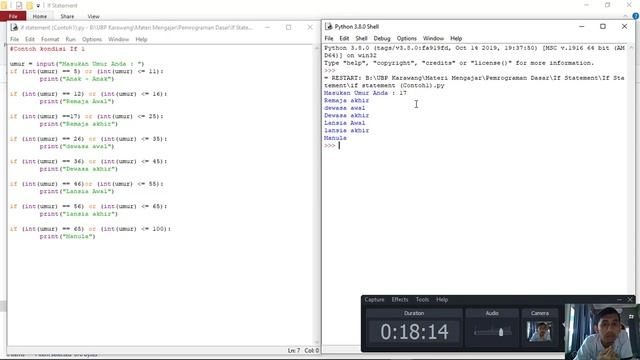Click the print("Remaja Awal") line
This screenshot has width=640, height=360.
77,101
